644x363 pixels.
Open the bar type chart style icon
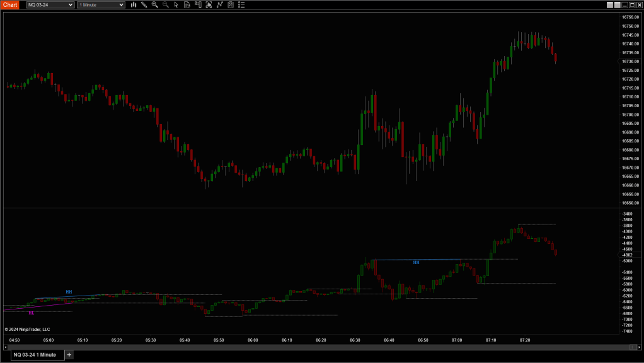(x=134, y=4)
